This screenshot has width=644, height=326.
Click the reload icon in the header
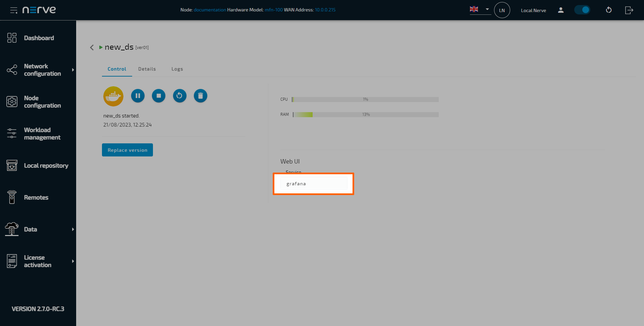coord(609,10)
